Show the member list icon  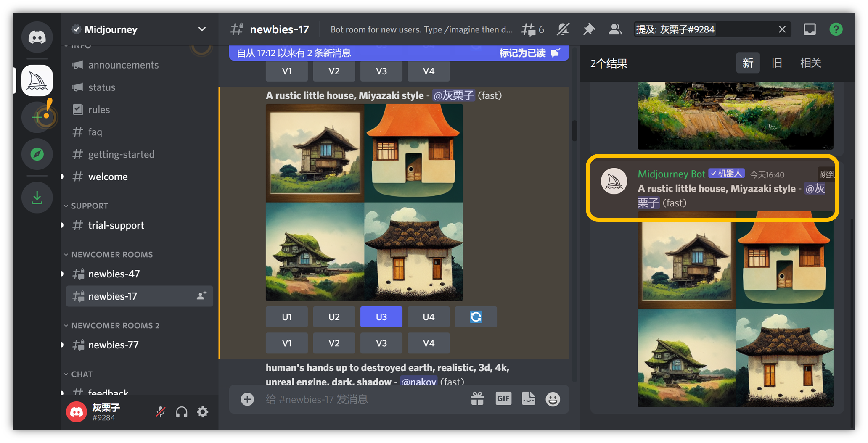(615, 29)
